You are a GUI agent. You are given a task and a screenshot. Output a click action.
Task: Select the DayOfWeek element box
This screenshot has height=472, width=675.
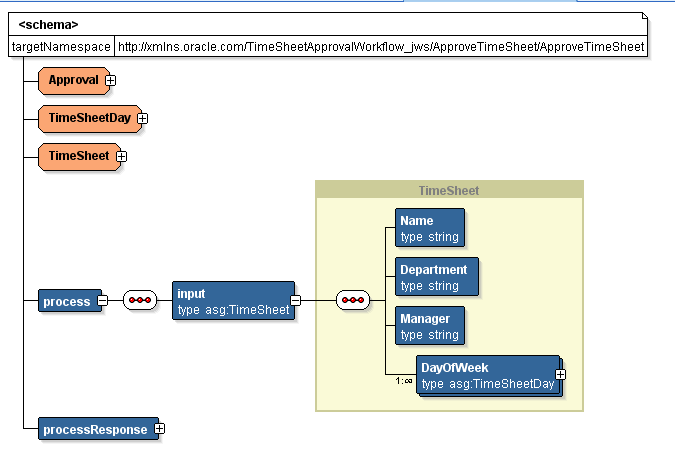486,375
